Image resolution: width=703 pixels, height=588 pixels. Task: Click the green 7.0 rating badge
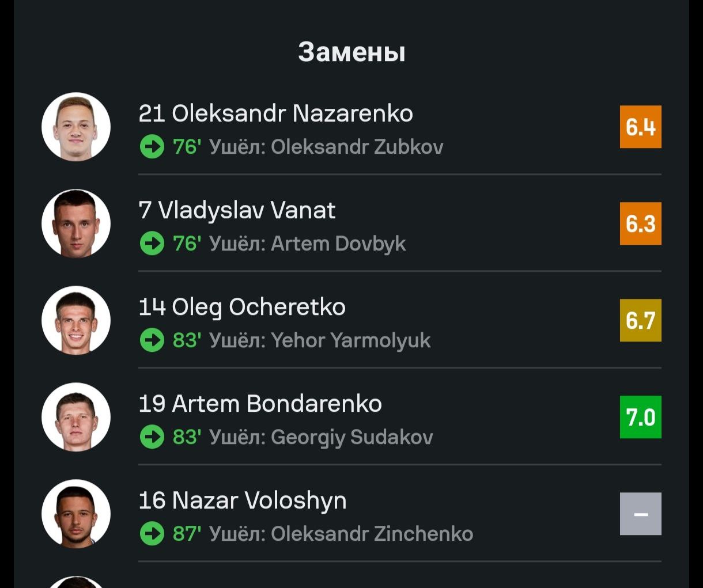(640, 417)
